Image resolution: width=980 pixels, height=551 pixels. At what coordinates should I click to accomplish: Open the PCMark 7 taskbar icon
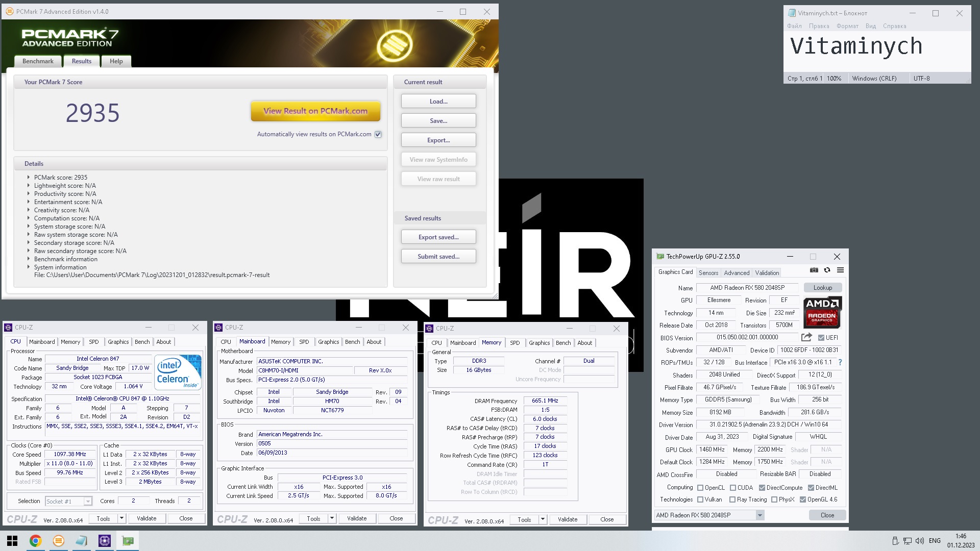click(59, 541)
